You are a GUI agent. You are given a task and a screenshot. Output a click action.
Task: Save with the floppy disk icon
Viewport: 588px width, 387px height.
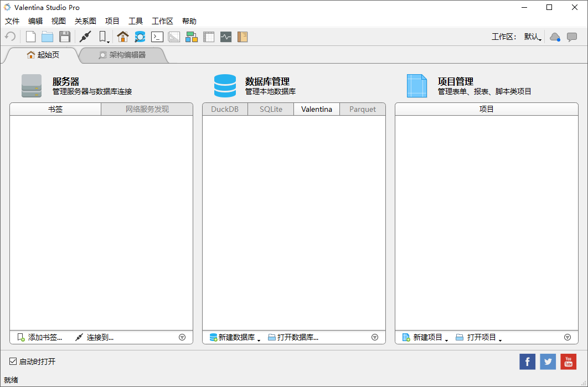(x=65, y=37)
